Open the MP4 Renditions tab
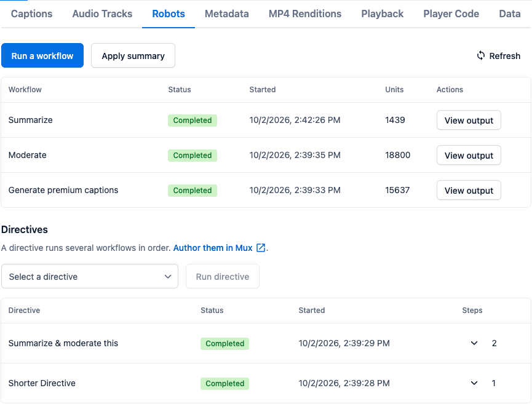This screenshot has width=532, height=404. coord(305,14)
